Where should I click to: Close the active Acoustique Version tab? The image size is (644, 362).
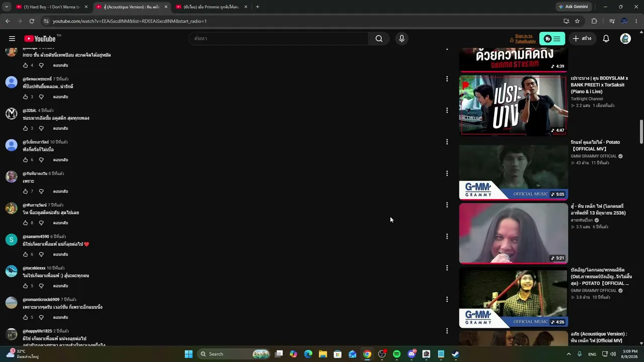(x=166, y=7)
